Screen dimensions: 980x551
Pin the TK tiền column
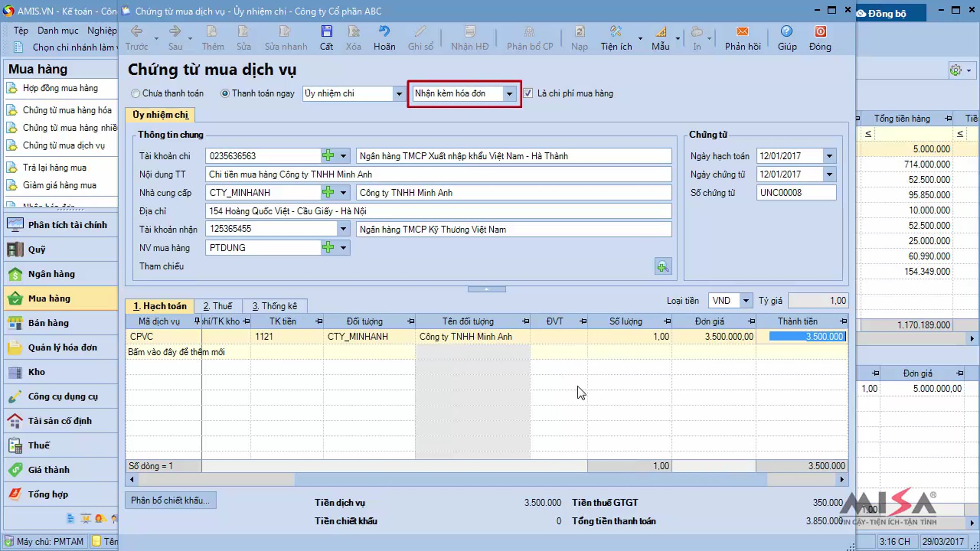(319, 322)
